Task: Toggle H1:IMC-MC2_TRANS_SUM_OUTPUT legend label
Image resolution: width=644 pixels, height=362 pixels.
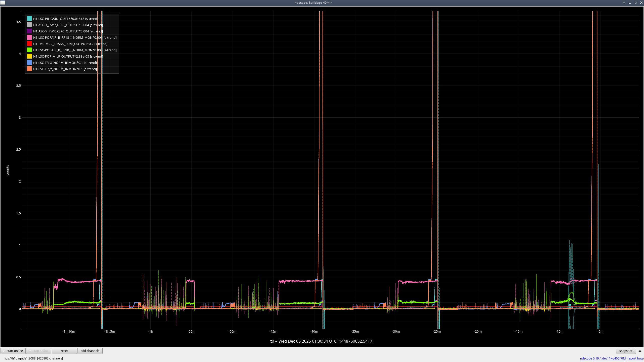Action: (70, 44)
